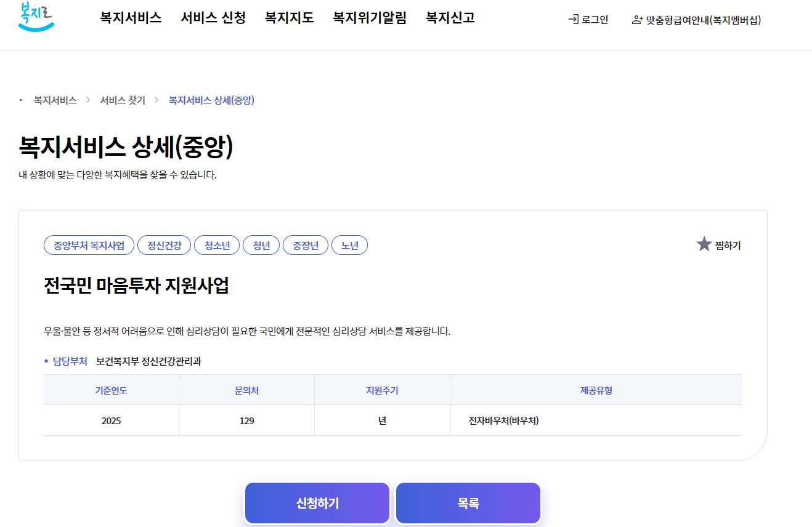This screenshot has width=812, height=527.
Task: Click the 목록 list button
Action: (468, 503)
